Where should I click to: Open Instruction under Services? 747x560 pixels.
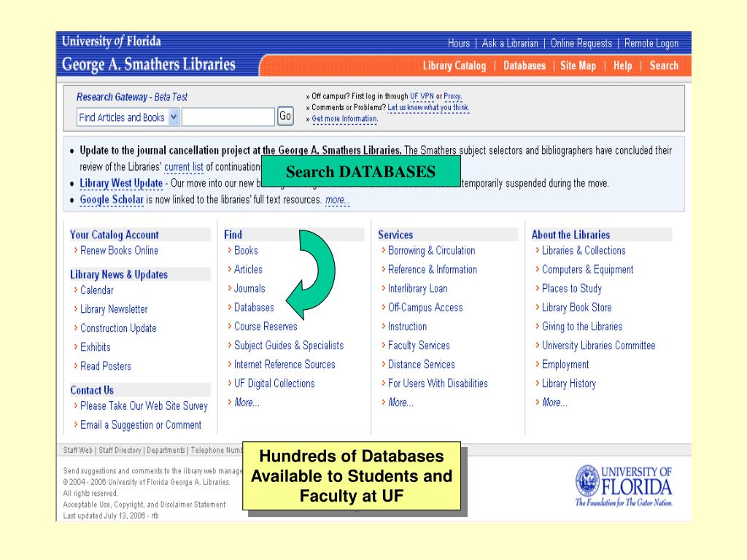pos(407,327)
